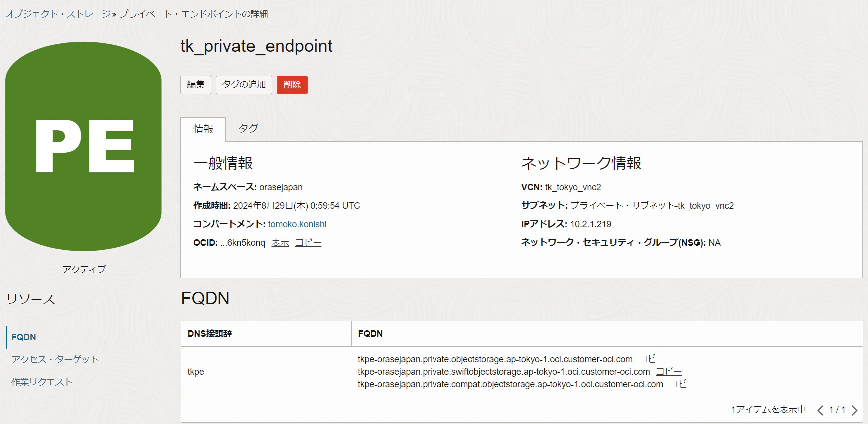Click the 編集 edit button
868x424 pixels.
(x=196, y=85)
